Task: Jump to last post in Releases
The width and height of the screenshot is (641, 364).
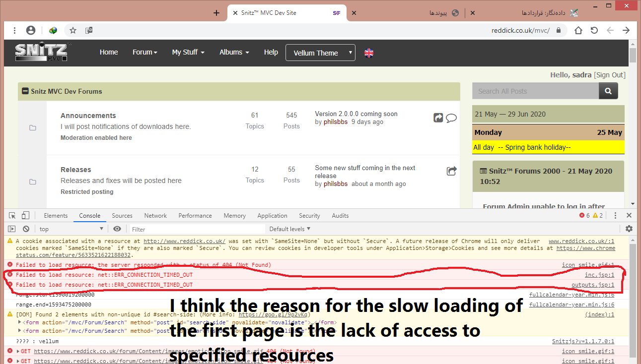Action: [x=451, y=172]
